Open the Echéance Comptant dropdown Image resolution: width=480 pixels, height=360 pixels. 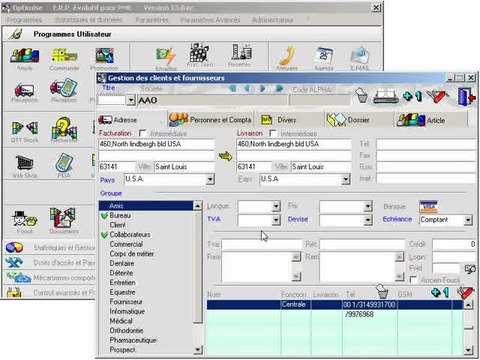click(x=468, y=219)
